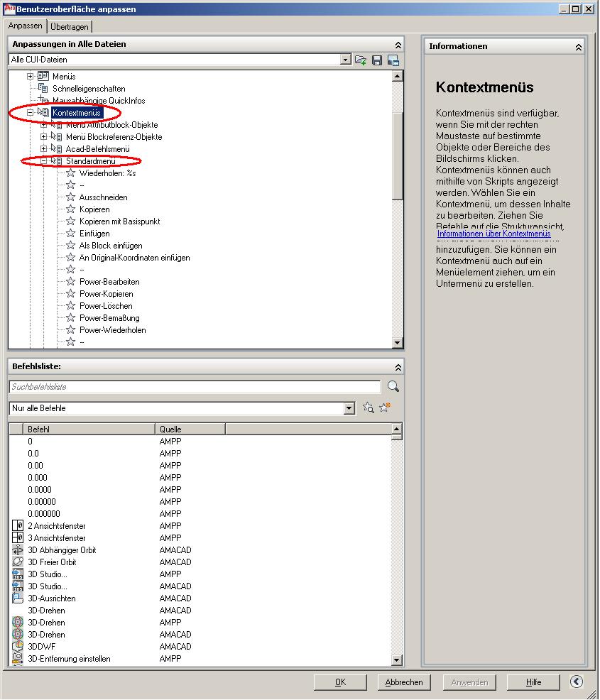Expand the Menü Blockreferenz-Objekte node
This screenshot has width=600, height=700.
(x=44, y=136)
